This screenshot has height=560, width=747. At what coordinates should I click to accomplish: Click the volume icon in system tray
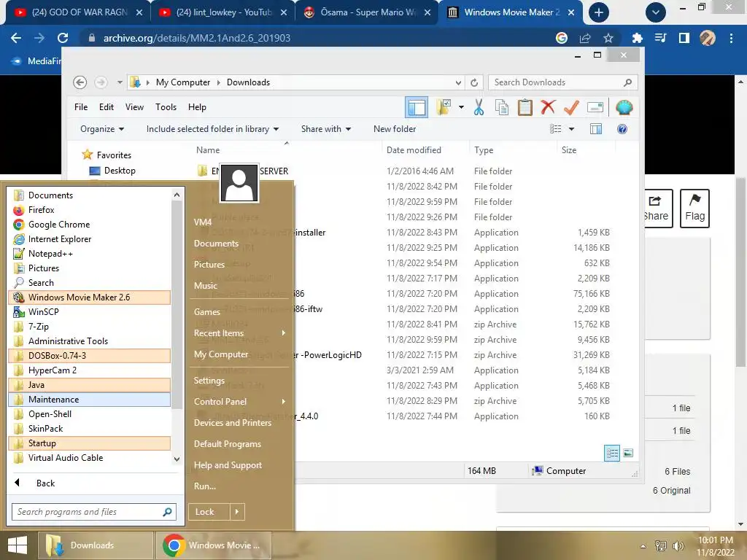[678, 545]
